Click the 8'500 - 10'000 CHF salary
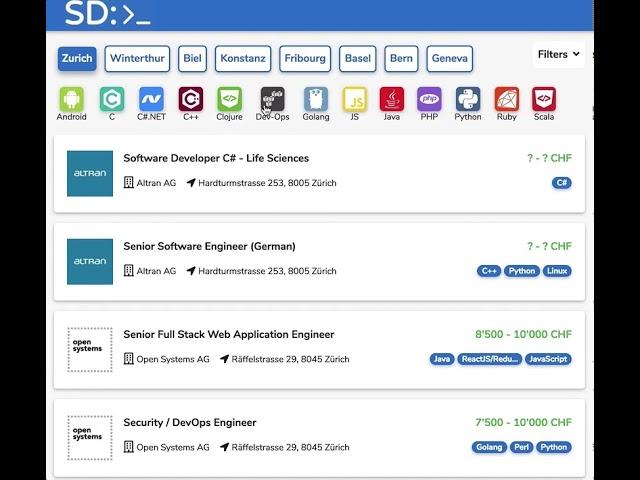 click(x=523, y=335)
